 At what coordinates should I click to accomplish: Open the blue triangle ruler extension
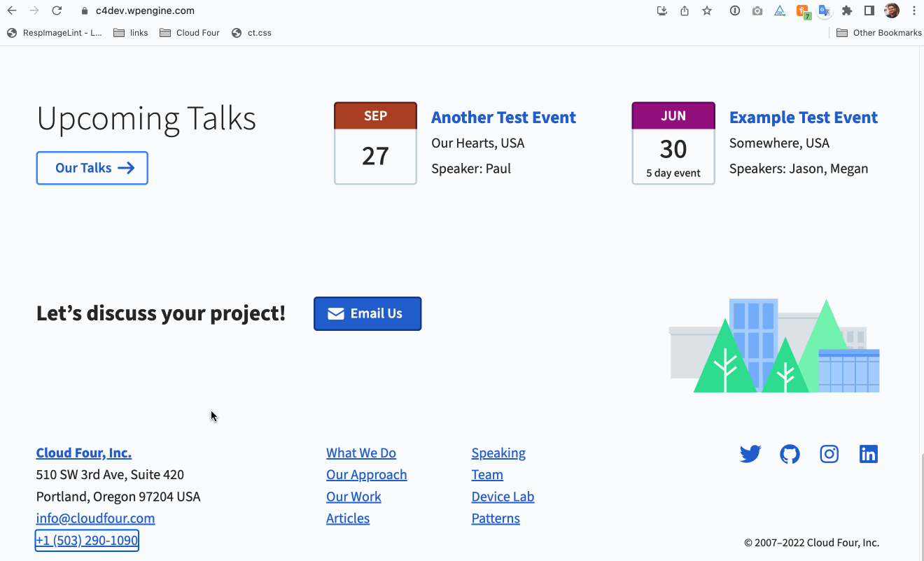(x=780, y=10)
